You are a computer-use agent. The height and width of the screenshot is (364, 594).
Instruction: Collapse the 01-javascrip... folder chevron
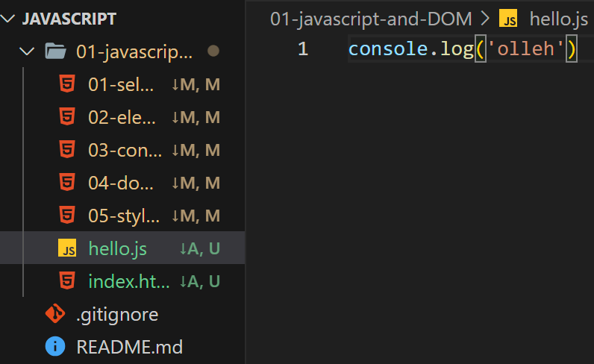pyautogui.click(x=27, y=51)
